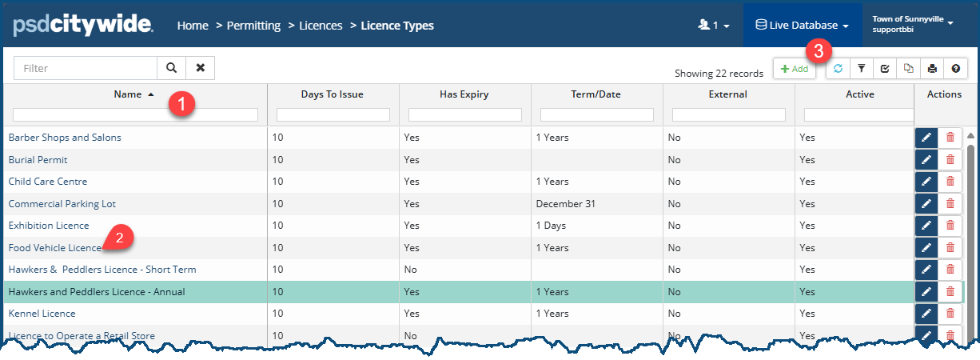Delete the Burial Permit row
The width and height of the screenshot is (980, 360).
950,159
